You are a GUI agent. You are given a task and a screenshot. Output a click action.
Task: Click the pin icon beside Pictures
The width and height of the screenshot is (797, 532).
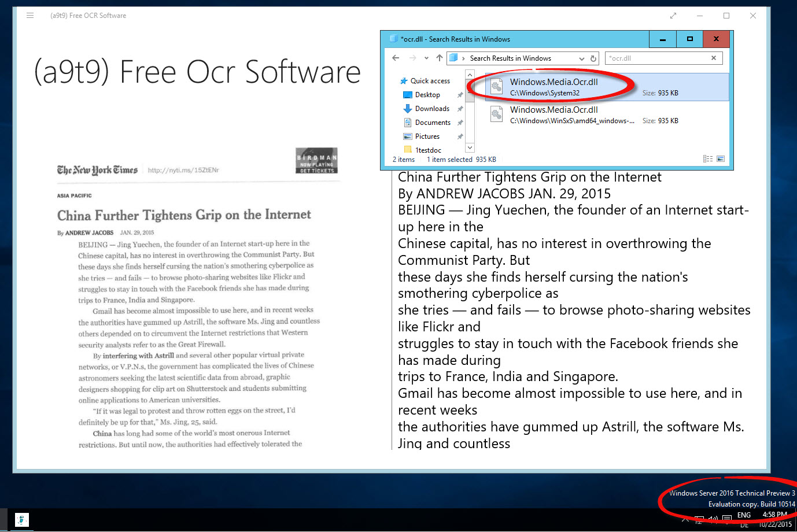click(460, 136)
